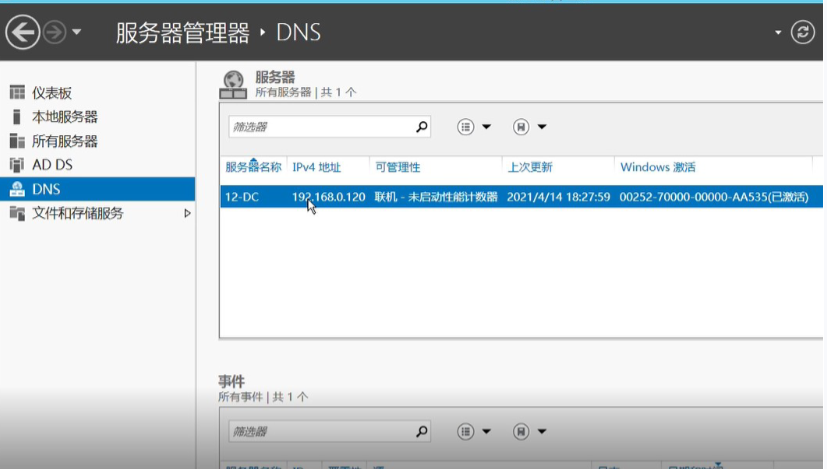Expand 文件和存储服务 submenu arrow
The width and height of the screenshot is (827, 469).
coord(187,213)
